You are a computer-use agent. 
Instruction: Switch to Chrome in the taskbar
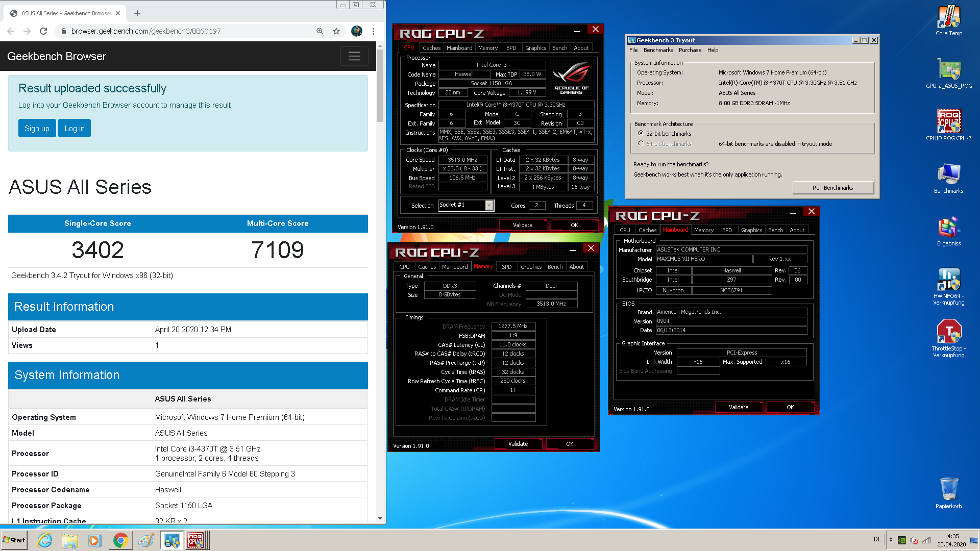[120, 540]
